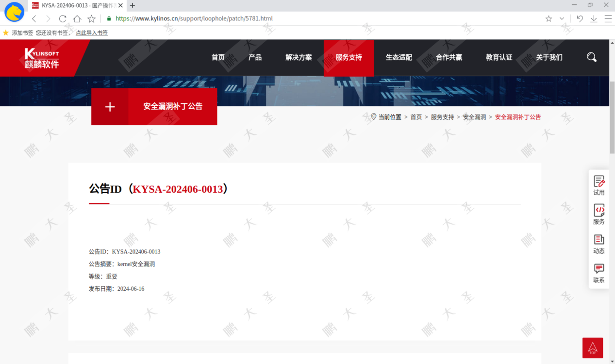Click star icon at address bar end

tap(549, 18)
